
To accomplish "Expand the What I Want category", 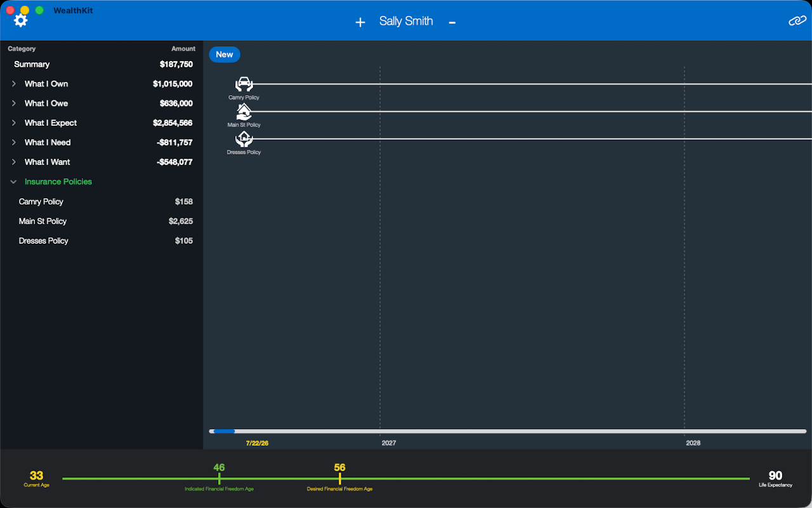I will click(x=14, y=162).
